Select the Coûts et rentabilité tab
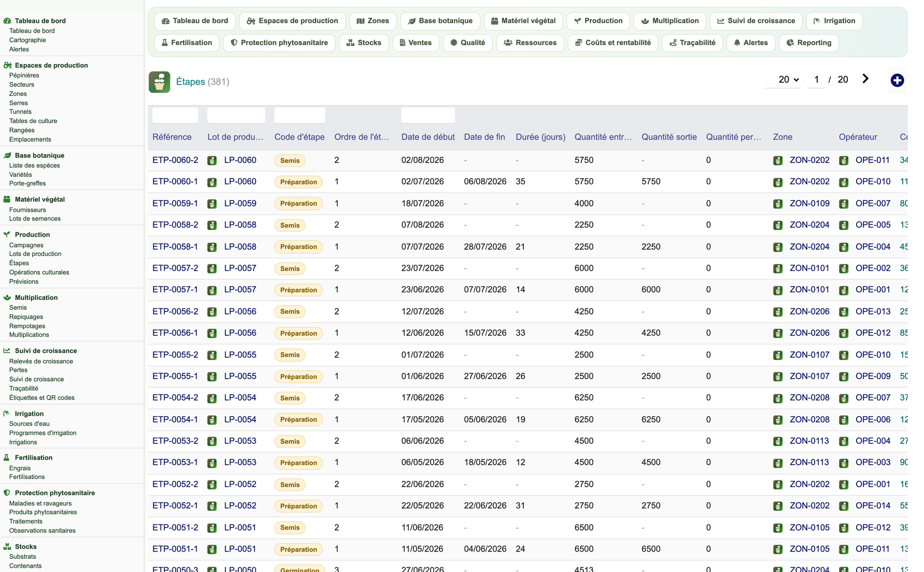The width and height of the screenshot is (924, 572). coord(613,43)
